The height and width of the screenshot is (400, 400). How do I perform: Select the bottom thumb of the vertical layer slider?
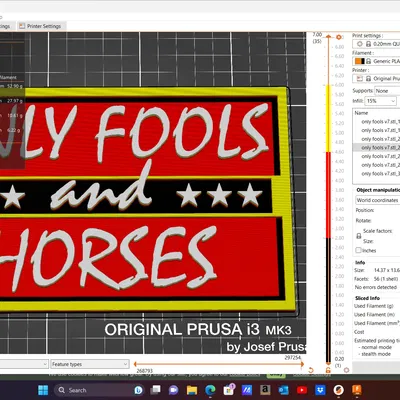(x=328, y=363)
